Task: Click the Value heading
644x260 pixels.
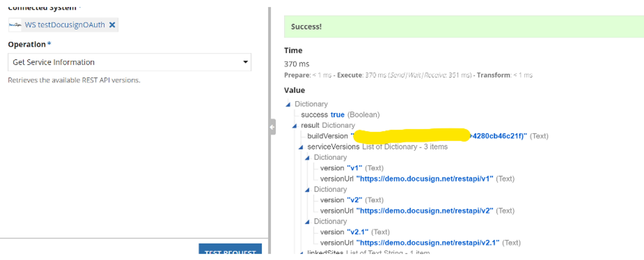Action: pyautogui.click(x=294, y=90)
